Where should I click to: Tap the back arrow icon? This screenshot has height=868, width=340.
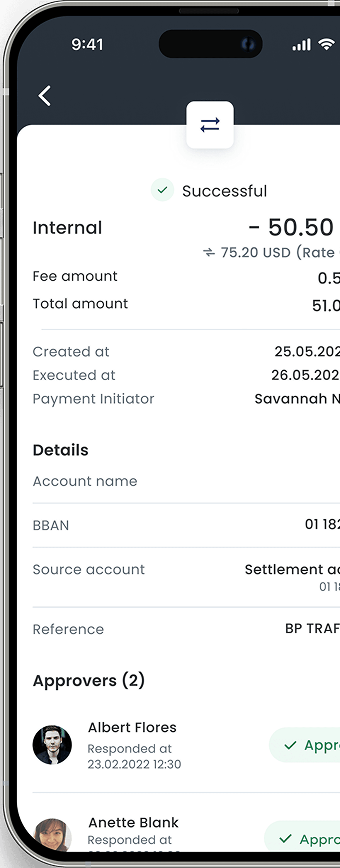(x=45, y=96)
